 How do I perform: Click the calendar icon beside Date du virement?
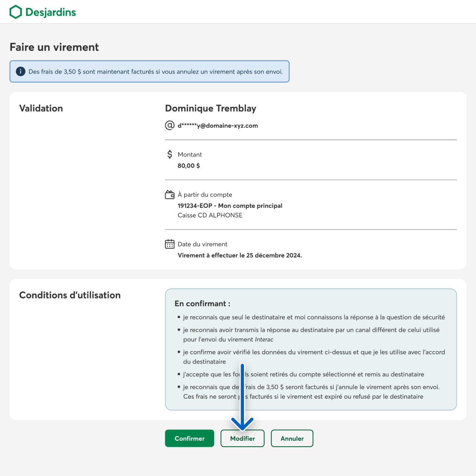tap(170, 244)
